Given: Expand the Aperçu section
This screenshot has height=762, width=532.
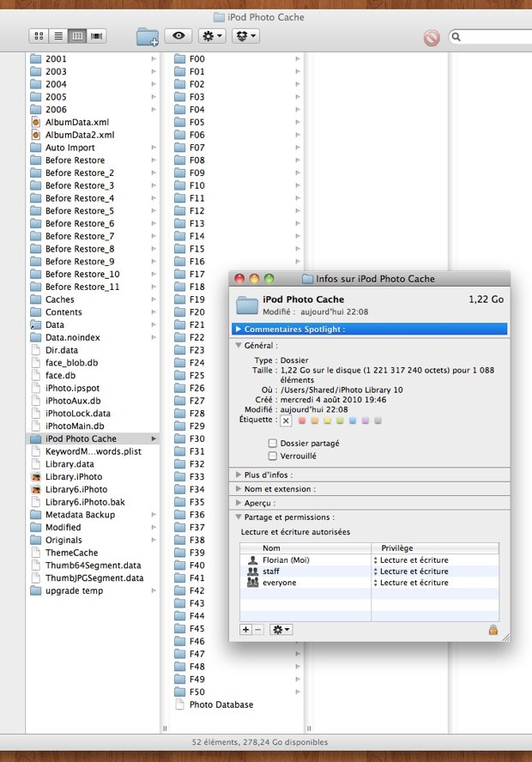Looking at the screenshot, I should (239, 503).
